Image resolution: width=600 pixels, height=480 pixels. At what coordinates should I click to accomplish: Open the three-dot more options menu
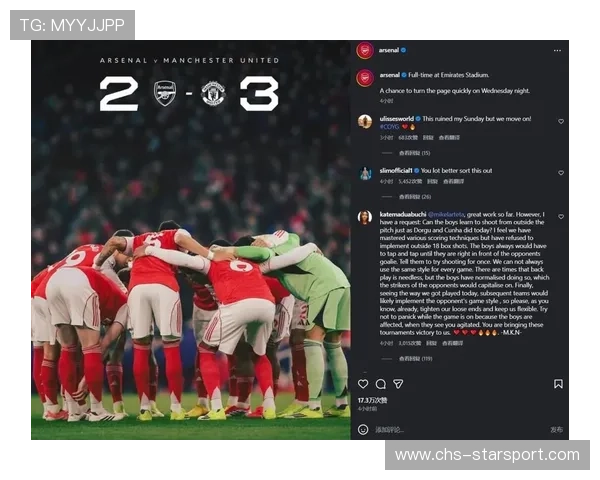point(557,50)
